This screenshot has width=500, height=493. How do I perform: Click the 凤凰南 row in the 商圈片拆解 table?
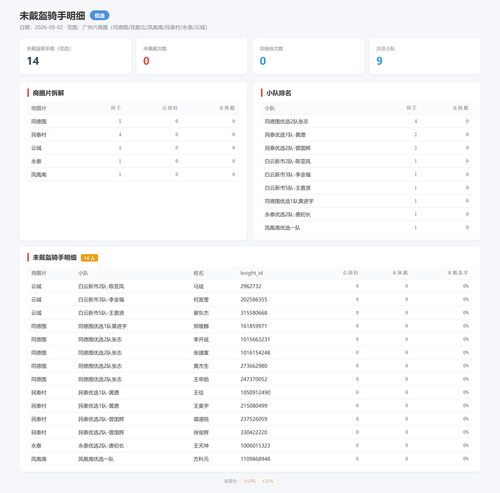pyautogui.click(x=133, y=174)
